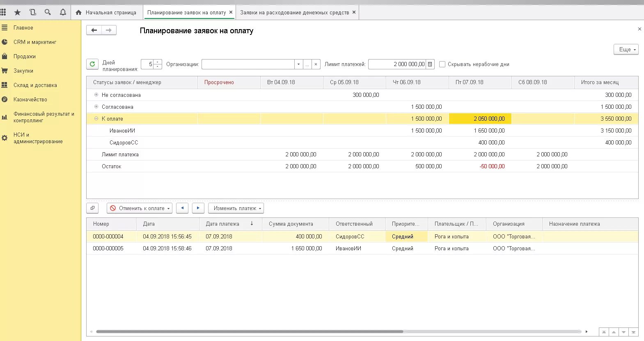
Task: Switch to the Начальная страница tab
Action: coord(107,12)
